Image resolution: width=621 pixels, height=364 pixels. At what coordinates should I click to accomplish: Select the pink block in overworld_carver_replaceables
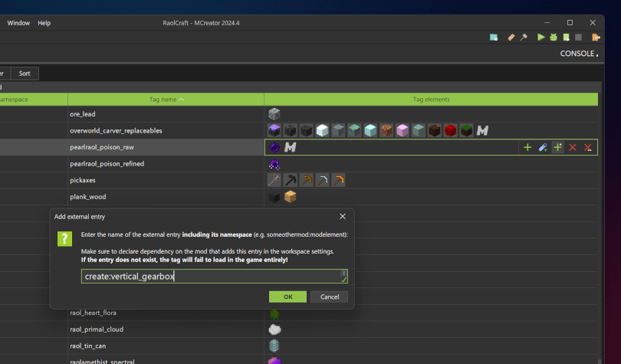(x=402, y=130)
